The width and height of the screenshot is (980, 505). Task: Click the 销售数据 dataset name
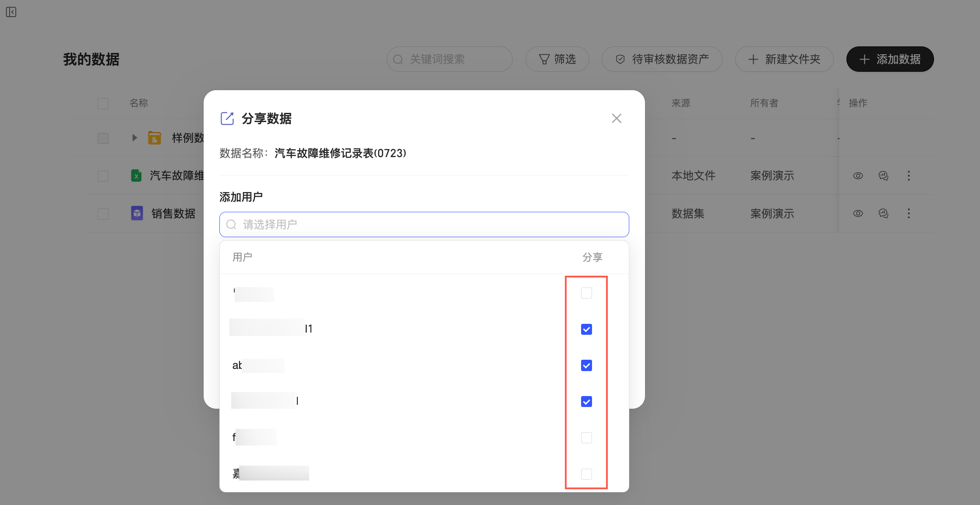tap(173, 214)
